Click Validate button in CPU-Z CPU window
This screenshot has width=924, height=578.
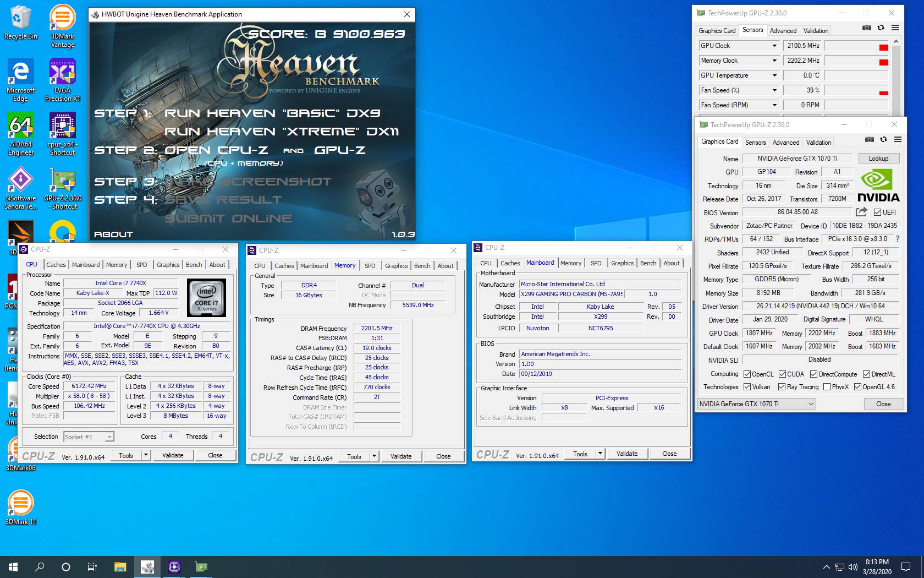pos(173,455)
